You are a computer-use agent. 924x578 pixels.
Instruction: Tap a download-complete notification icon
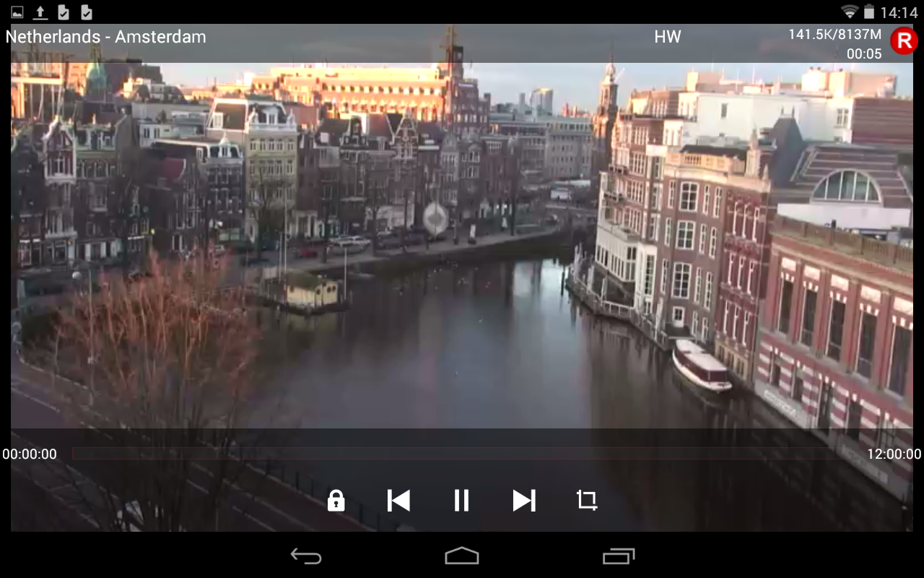click(64, 12)
